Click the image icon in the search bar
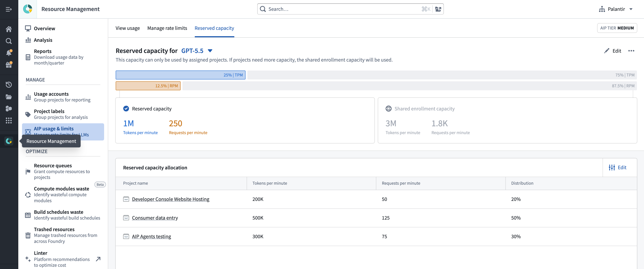 438,9
